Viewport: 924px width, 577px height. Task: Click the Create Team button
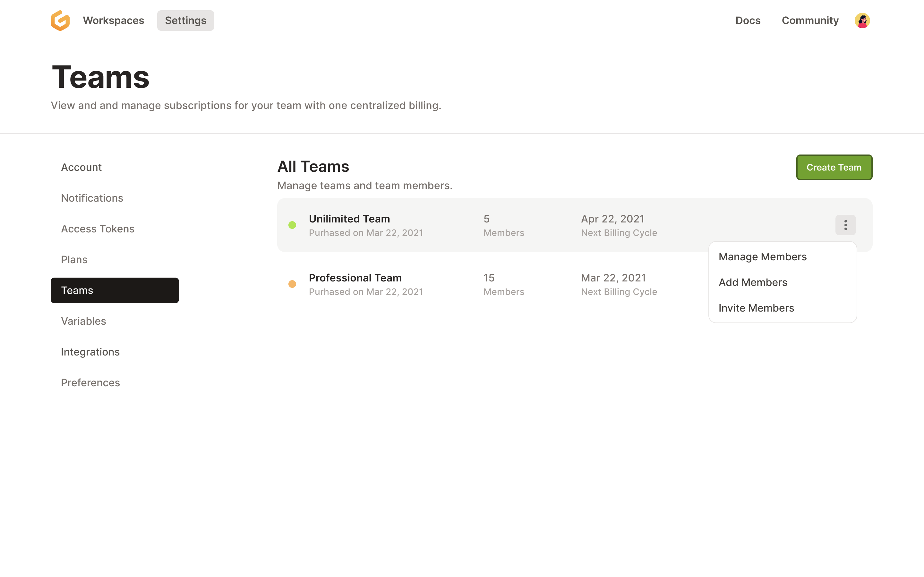[x=834, y=167]
